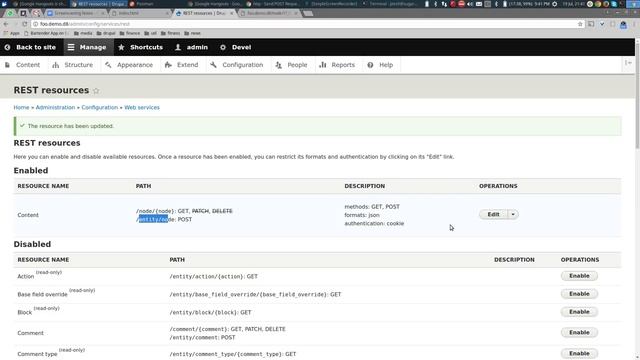Click the RESOURCE NAME header in Enabled table
The width and height of the screenshot is (640, 360).
click(43, 186)
